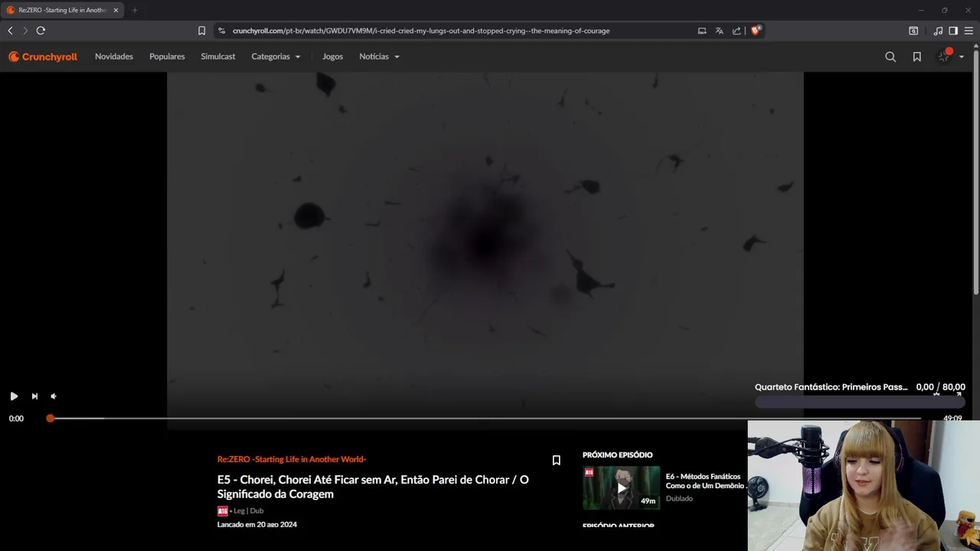The width and height of the screenshot is (980, 551).
Task: Click the Quarteto Fantástico: Primeiros Pass... label
Action: point(831,387)
